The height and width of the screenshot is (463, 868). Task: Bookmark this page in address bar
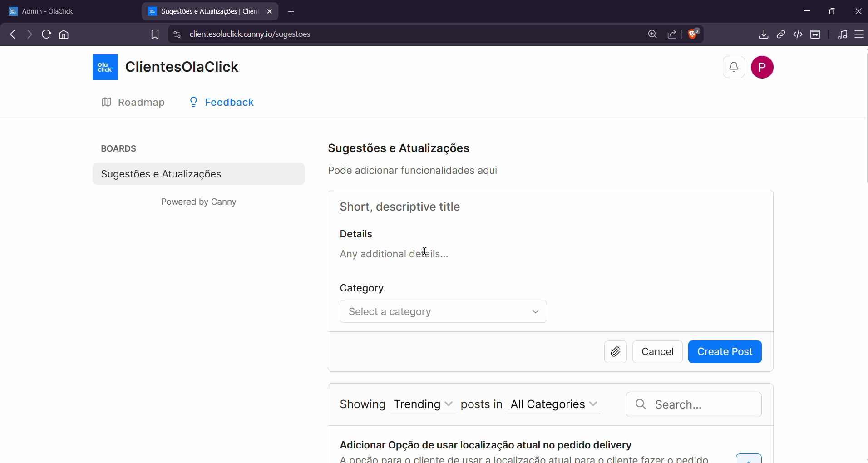[x=155, y=34]
